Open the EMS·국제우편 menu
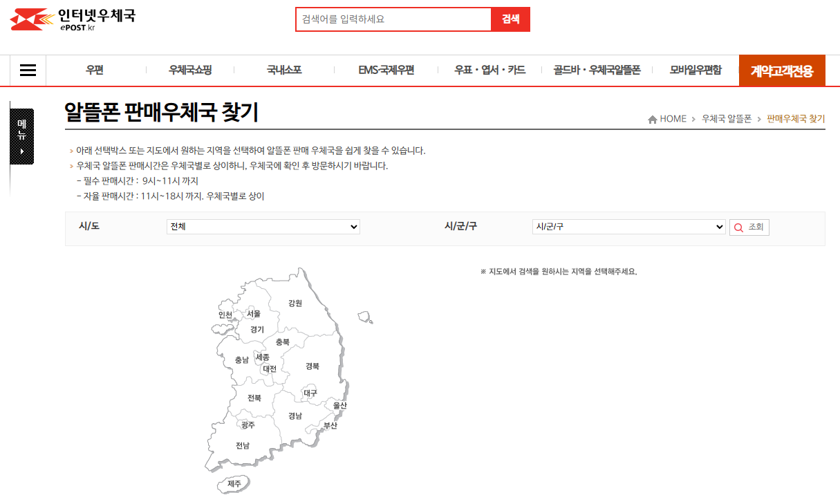 386,70
